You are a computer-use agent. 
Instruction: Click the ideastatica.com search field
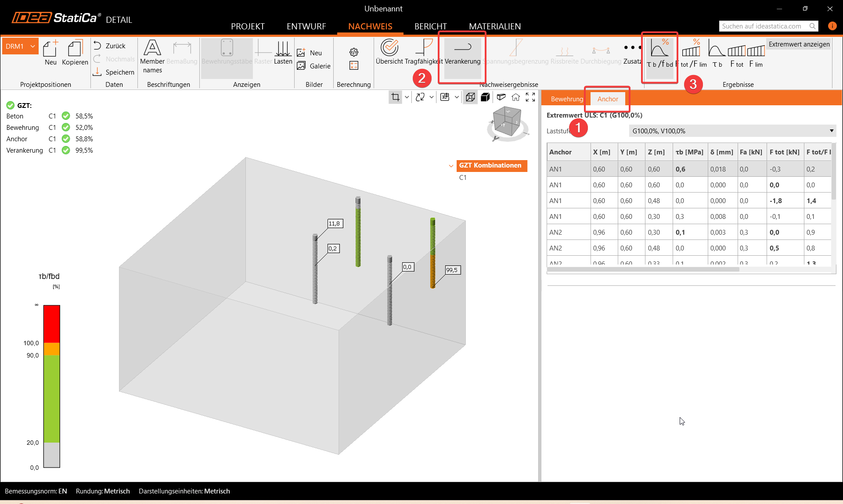coord(763,26)
